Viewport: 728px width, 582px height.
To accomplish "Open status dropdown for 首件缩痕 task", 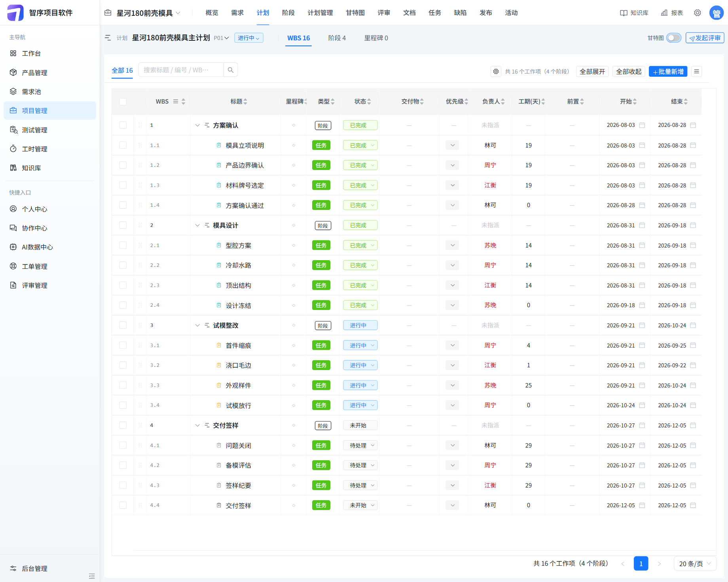I will click(360, 346).
